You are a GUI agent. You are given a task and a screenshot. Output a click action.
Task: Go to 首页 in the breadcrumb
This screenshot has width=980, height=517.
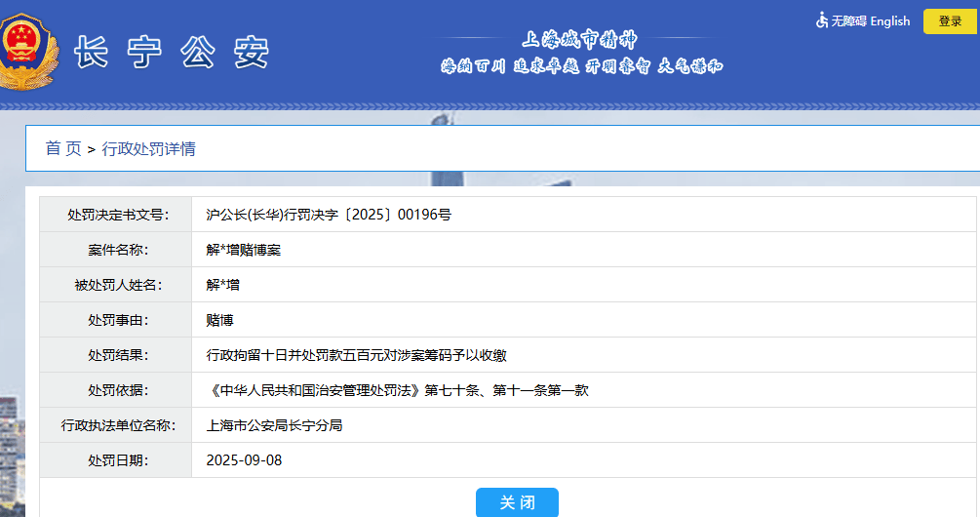point(63,148)
